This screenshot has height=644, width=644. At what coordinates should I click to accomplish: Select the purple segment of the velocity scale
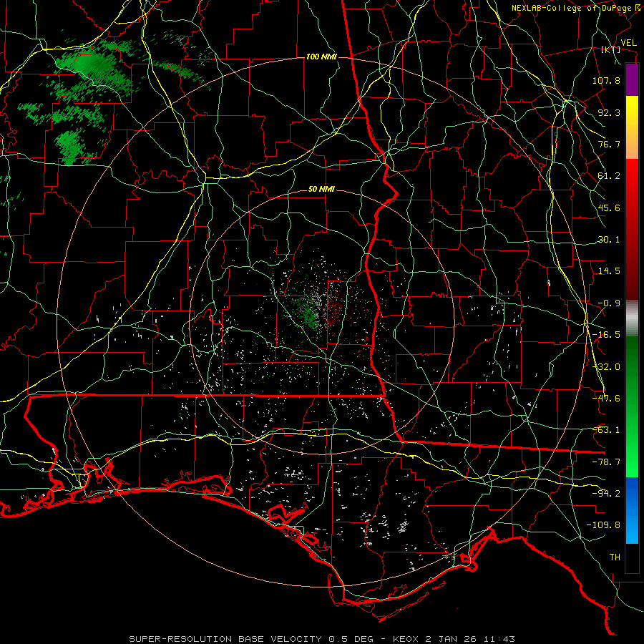(632, 79)
